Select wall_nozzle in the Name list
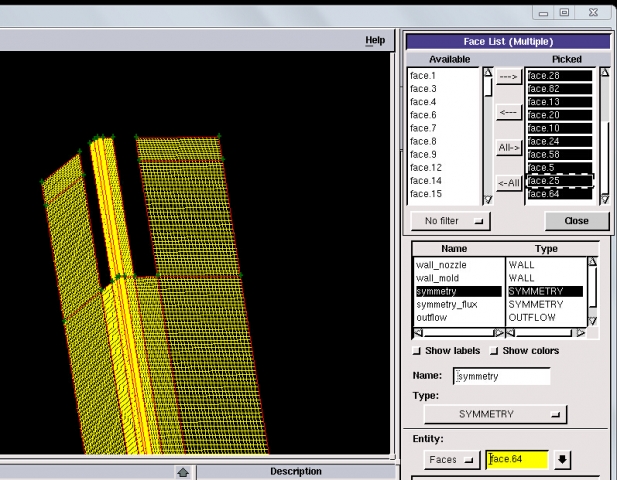Image resolution: width=617 pixels, height=480 pixels. click(x=442, y=265)
